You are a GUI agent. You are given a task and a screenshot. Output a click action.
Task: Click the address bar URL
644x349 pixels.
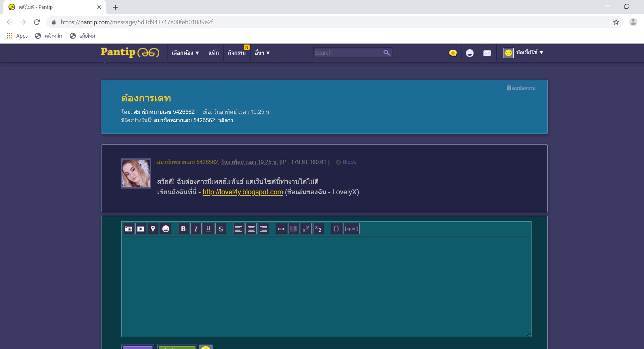click(137, 22)
